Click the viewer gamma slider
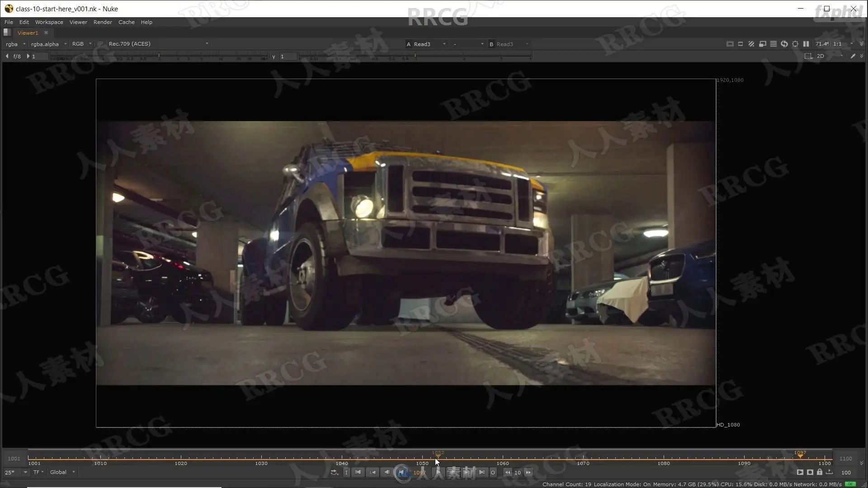The image size is (868, 488). pyautogui.click(x=415, y=56)
